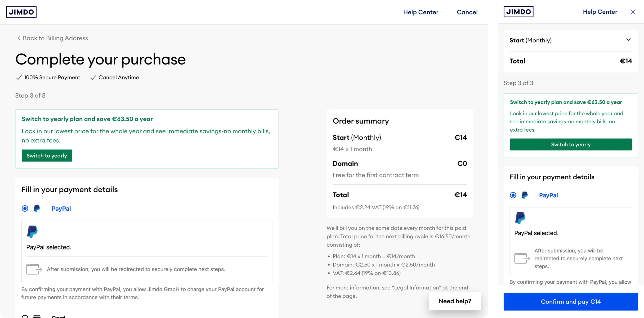Click the Jimdo logo in desktop header
Image resolution: width=644 pixels, height=318 pixels.
(x=21, y=12)
